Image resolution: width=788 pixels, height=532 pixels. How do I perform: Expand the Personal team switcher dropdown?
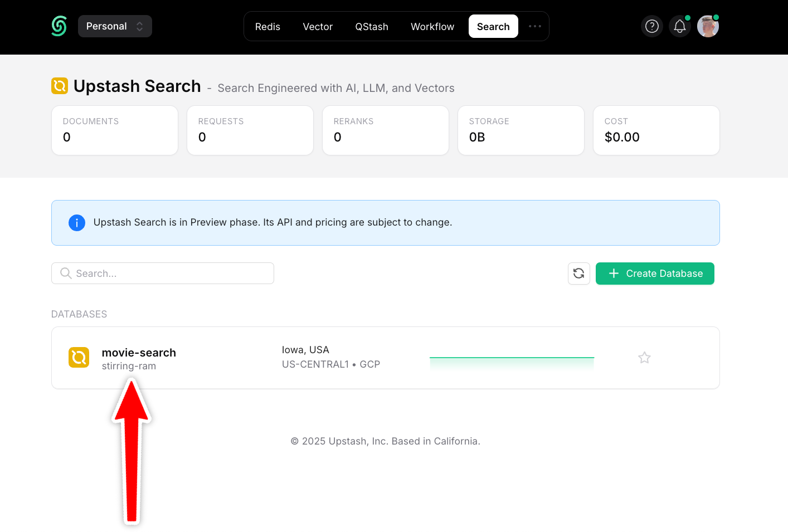[115, 26]
